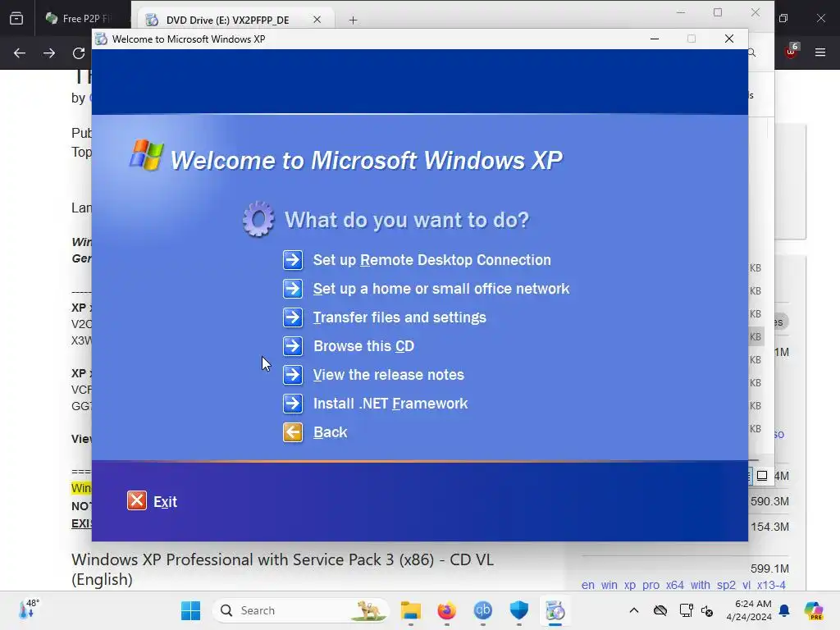Start Install .NET Framework
The width and height of the screenshot is (840, 630).
(390, 404)
